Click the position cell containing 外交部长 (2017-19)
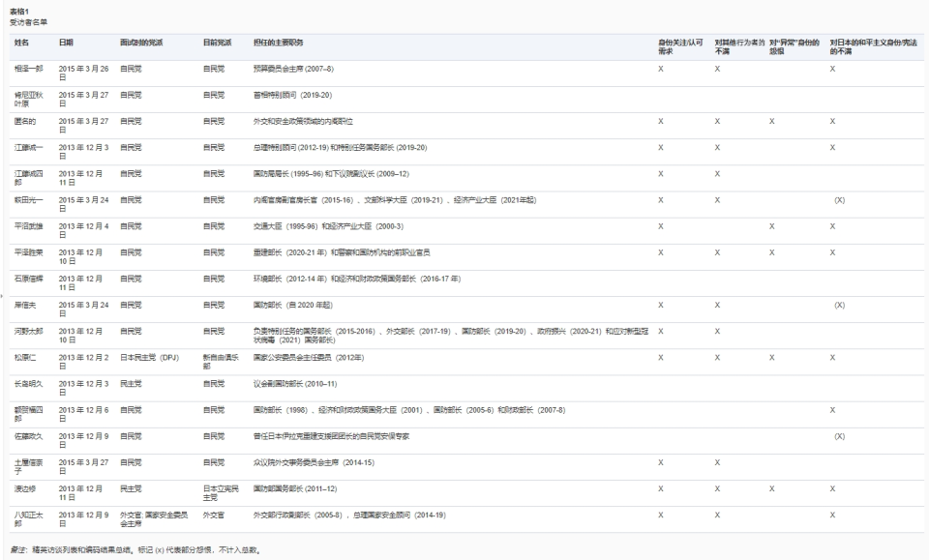 (451, 336)
